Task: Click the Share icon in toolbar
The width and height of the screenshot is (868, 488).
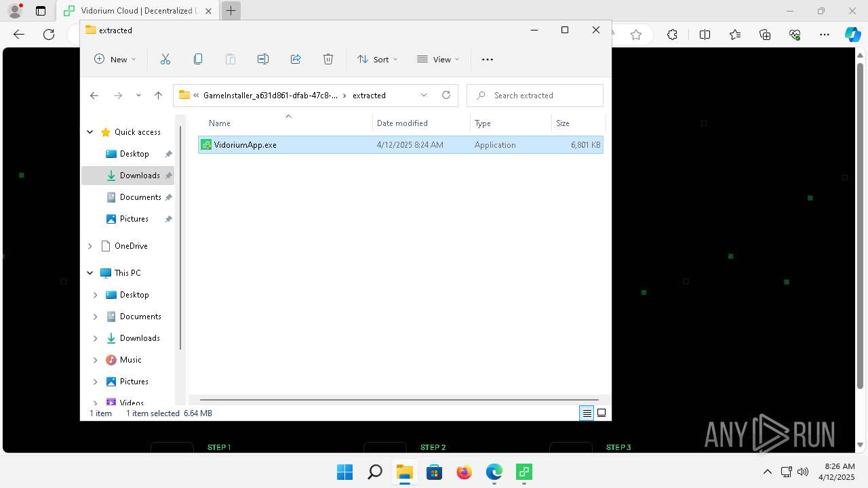Action: 296,60
